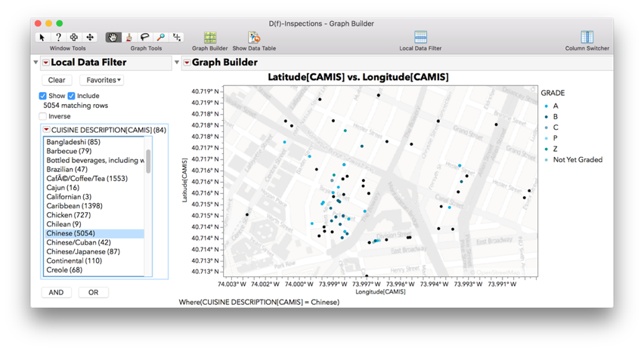Collapse the Graph Builder panel
Image resolution: width=644 pixels, height=351 pixels.
pos(177,63)
